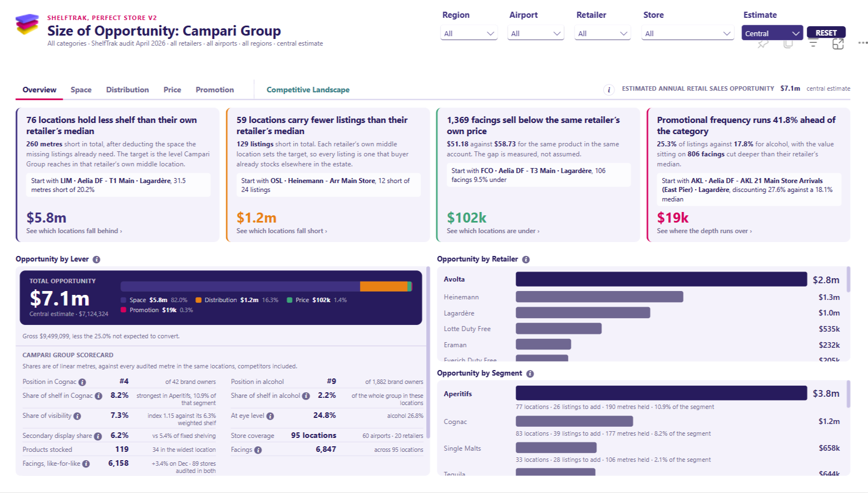Click the '95 locations' store coverage value
Image resolution: width=868 pixels, height=493 pixels.
314,436
